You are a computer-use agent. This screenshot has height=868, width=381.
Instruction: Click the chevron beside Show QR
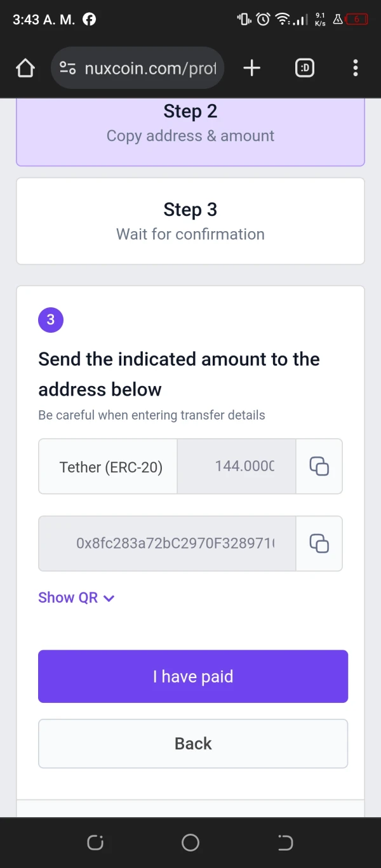pyautogui.click(x=109, y=598)
